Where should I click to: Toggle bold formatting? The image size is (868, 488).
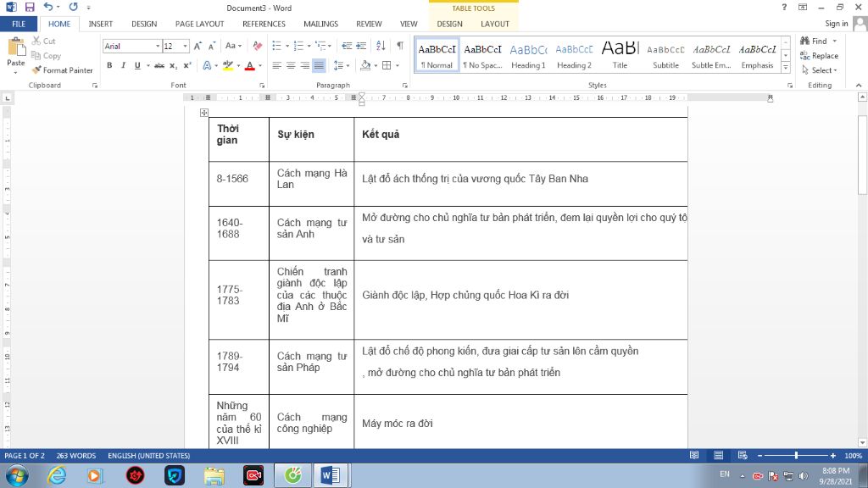tap(109, 65)
